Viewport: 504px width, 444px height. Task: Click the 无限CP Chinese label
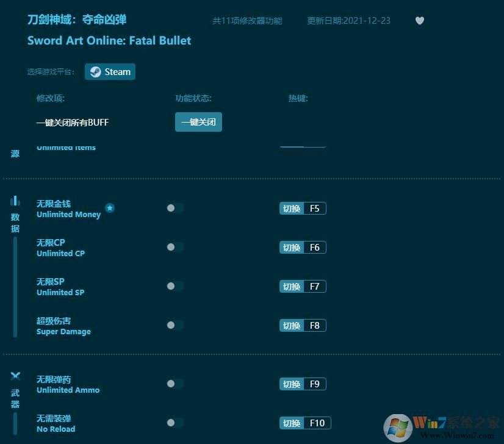coord(51,243)
